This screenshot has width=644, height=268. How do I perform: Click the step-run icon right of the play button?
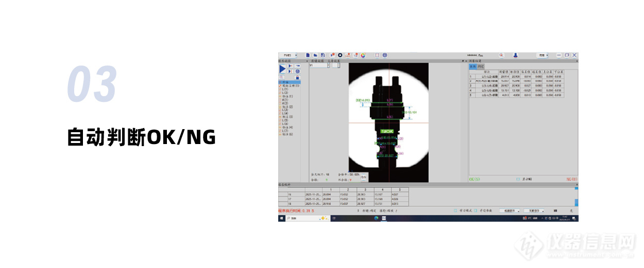pos(291,65)
